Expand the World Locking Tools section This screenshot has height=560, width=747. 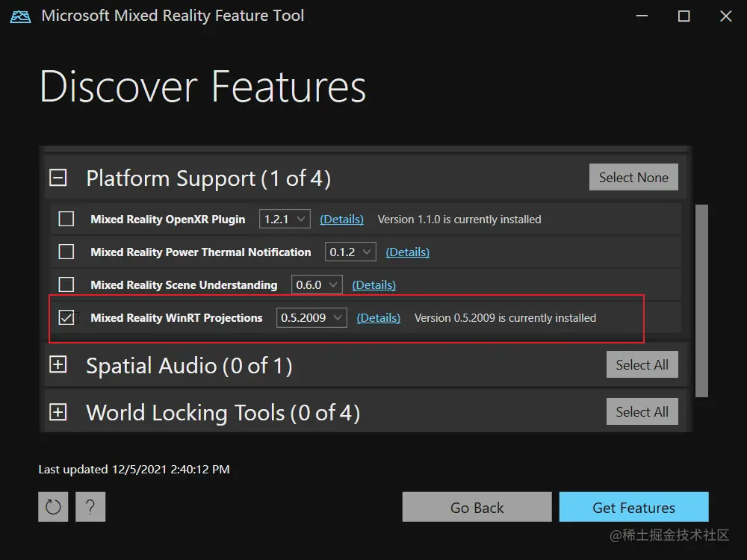coord(58,412)
